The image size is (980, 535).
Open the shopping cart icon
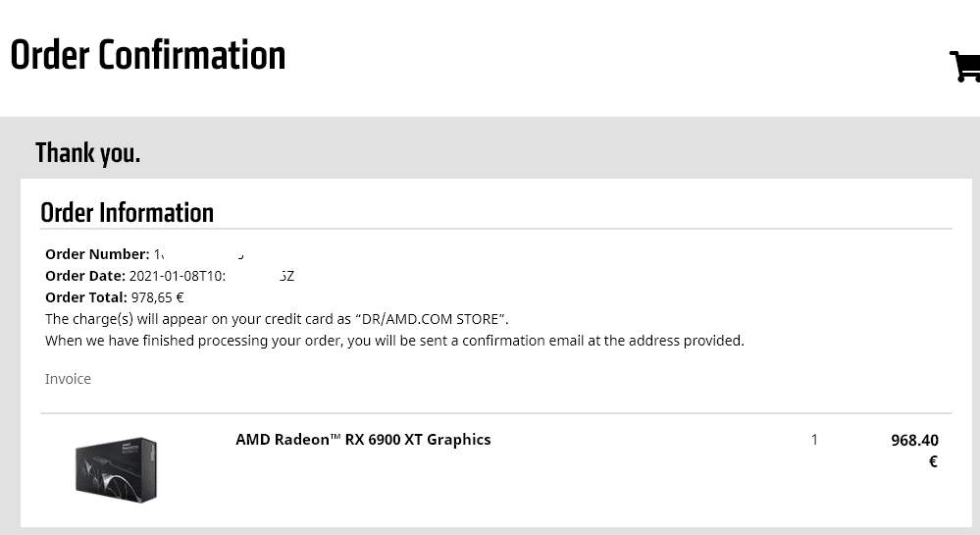click(965, 66)
